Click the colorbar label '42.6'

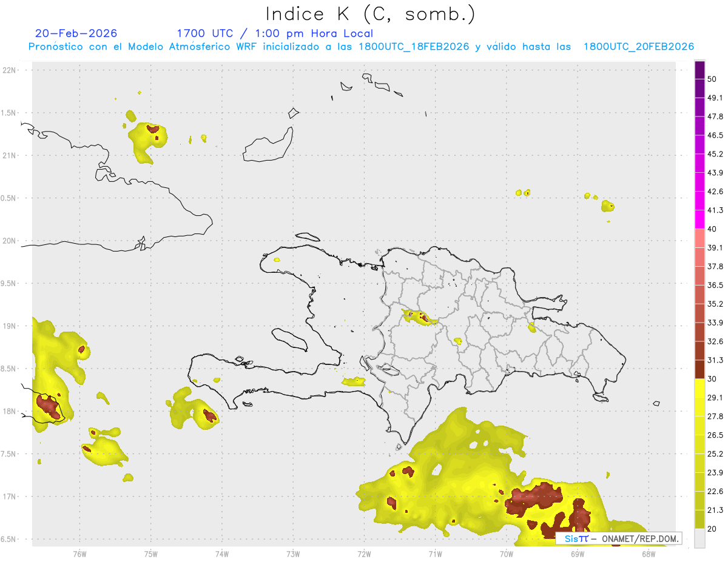click(715, 192)
